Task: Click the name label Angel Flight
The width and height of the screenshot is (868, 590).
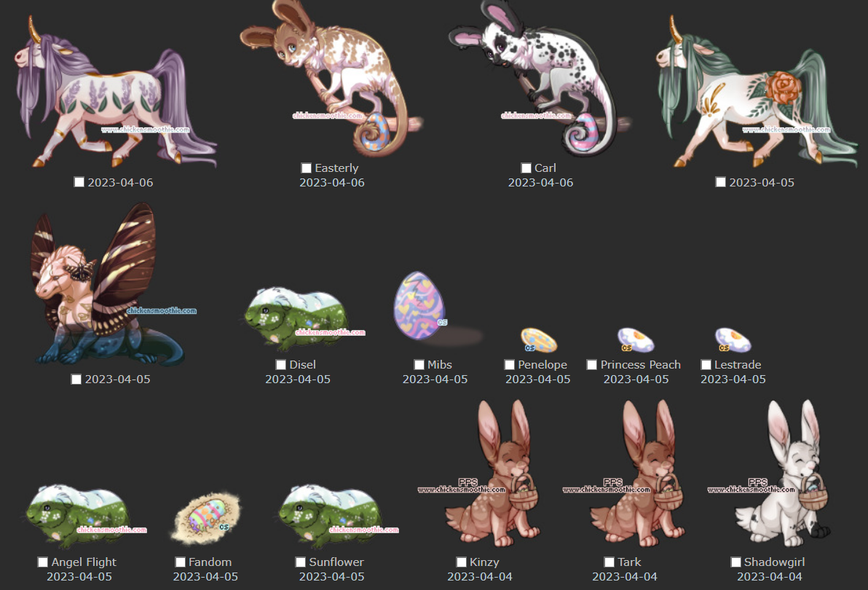Action: coord(84,562)
